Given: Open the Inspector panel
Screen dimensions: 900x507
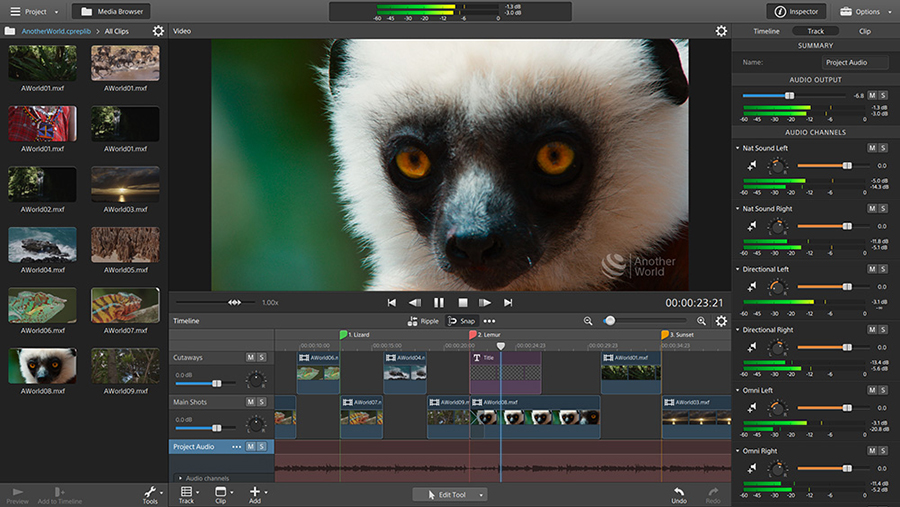Looking at the screenshot, I should pos(796,12).
